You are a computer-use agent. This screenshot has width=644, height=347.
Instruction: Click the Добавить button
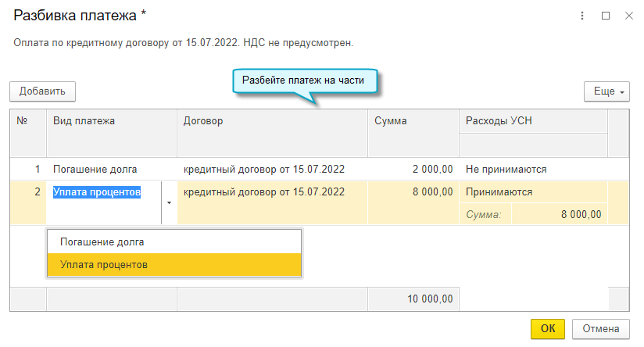tap(42, 91)
